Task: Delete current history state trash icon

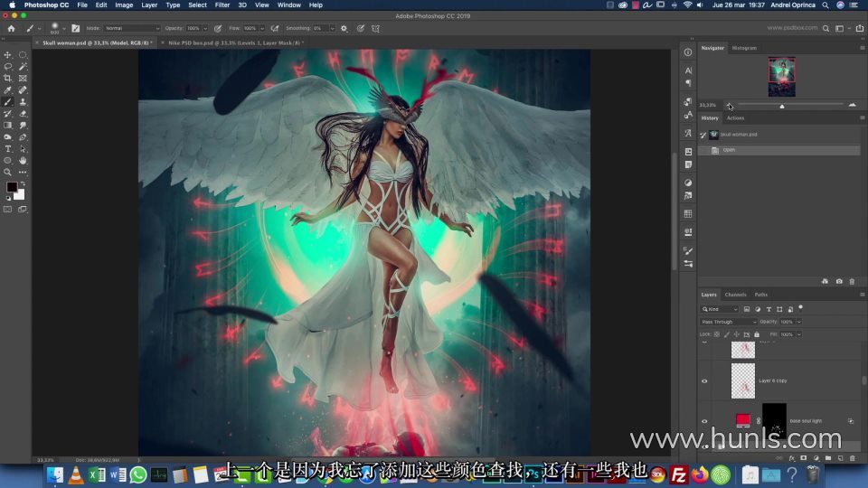Action: tap(852, 282)
